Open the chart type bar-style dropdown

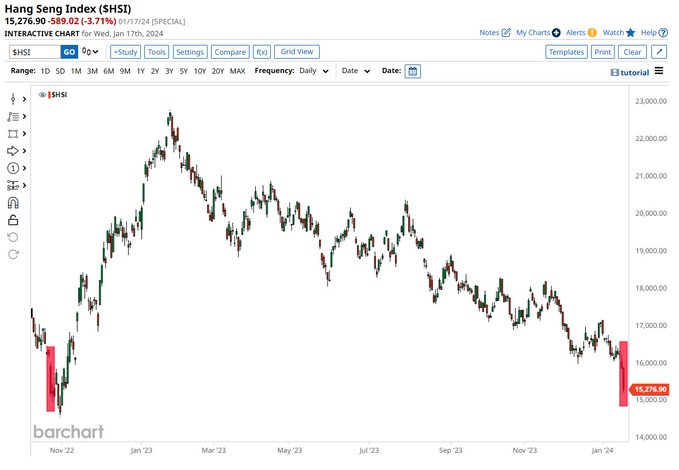tap(91, 52)
